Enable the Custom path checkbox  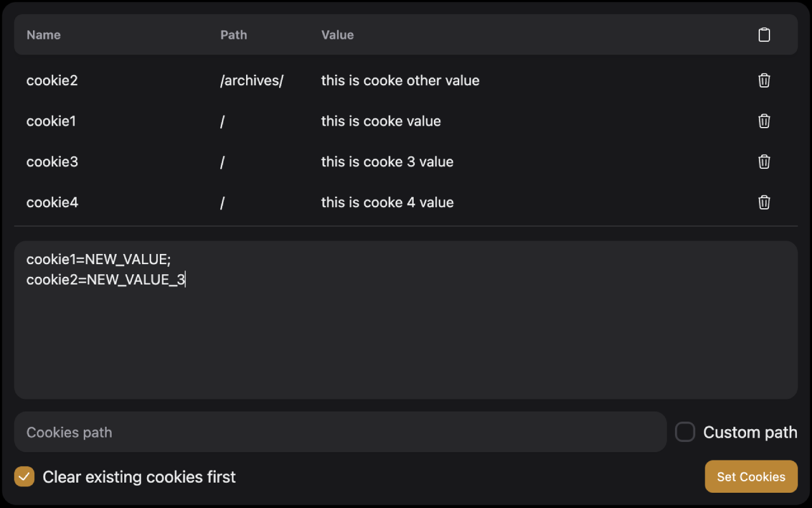point(684,432)
